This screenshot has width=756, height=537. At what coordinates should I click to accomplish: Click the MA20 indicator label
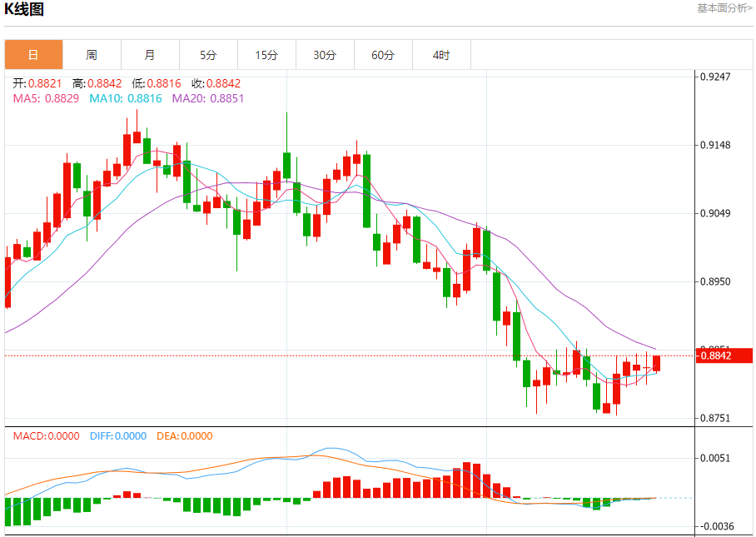pyautogui.click(x=208, y=98)
